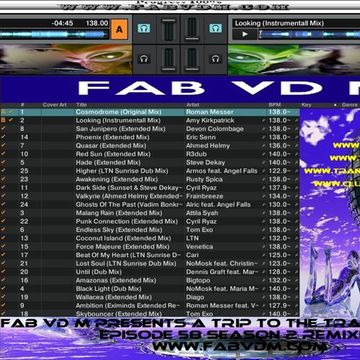
Task: Select track 'Ghosts Of The Past (Vadim Bonkr~'
Action: point(129,204)
